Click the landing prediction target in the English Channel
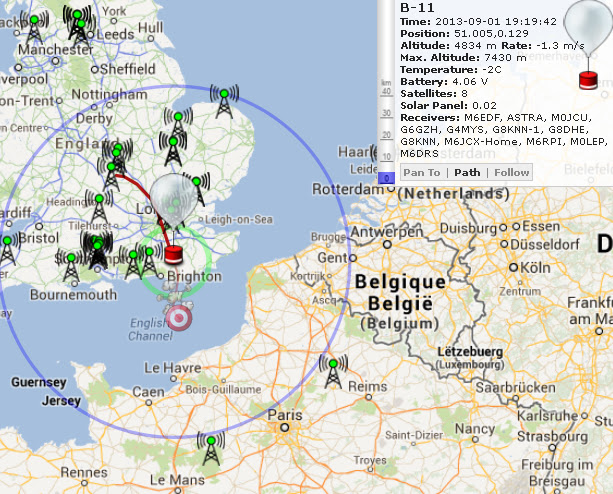613x494 pixels. (x=179, y=318)
